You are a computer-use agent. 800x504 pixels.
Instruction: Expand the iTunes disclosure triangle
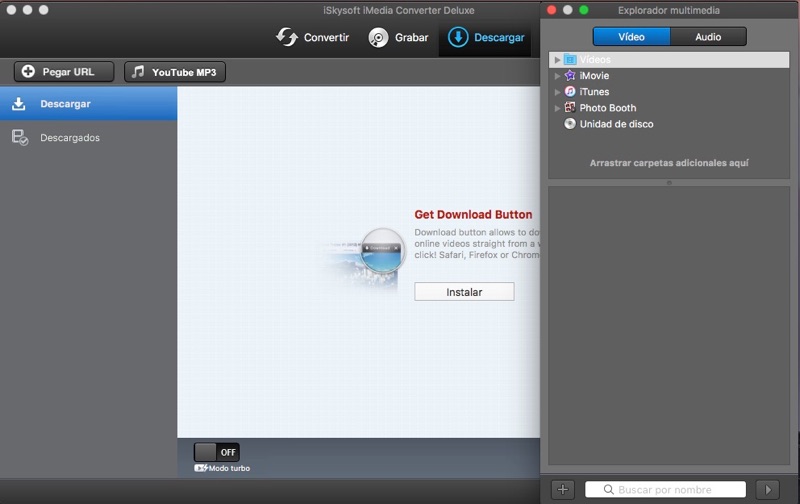557,92
